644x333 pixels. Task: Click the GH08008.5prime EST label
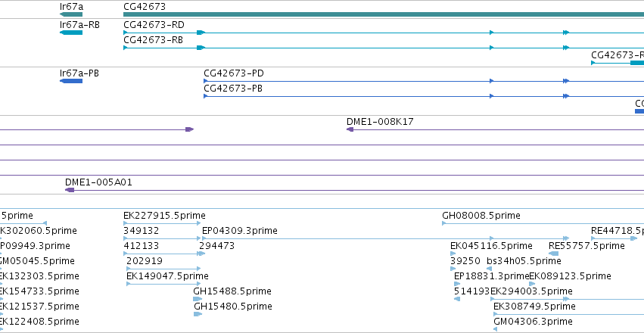481,216
